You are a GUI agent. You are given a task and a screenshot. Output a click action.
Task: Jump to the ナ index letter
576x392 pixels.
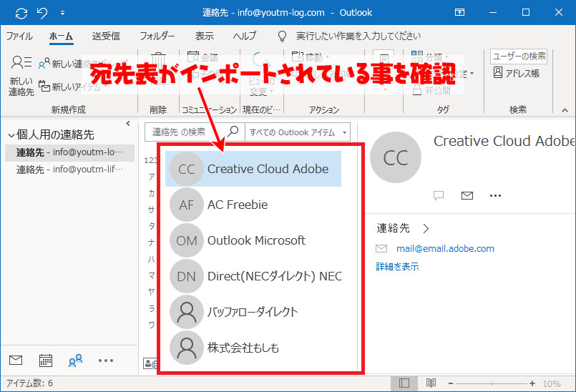pos(152,242)
